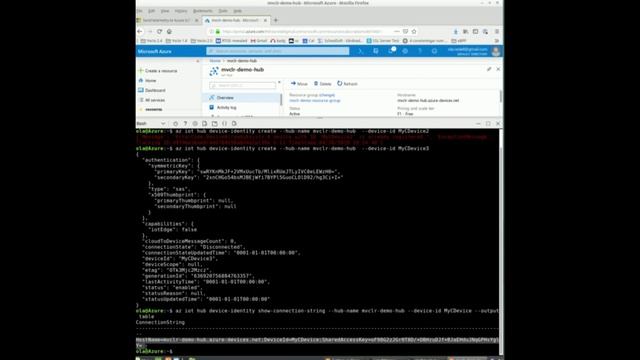Open the History menu in Firefox
Image resolution: width=640 pixels, height=360 pixels.
click(x=181, y=11)
